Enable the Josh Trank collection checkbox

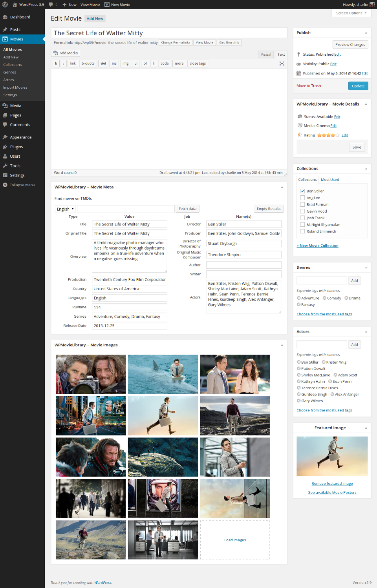[303, 218]
